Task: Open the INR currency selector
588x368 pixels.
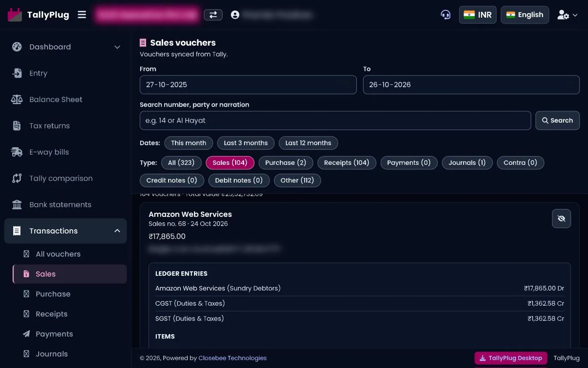Action: click(478, 15)
